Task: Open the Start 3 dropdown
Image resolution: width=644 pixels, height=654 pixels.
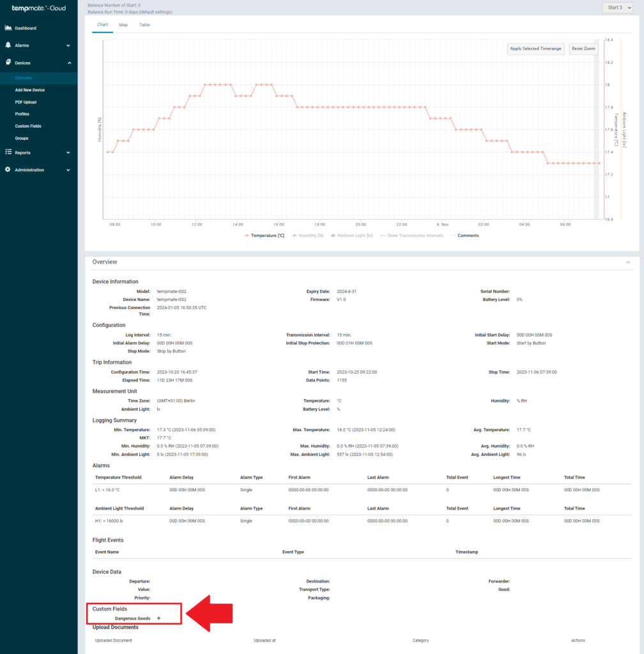Action: click(618, 8)
